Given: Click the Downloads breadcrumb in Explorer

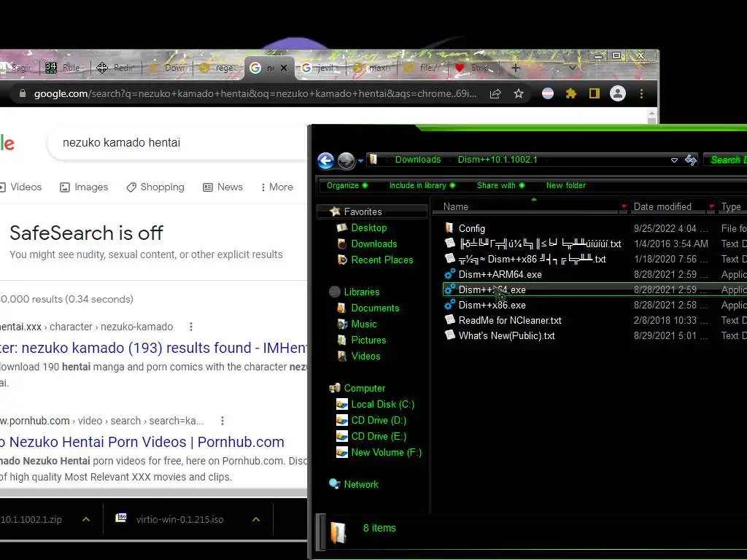Looking at the screenshot, I should [x=418, y=160].
